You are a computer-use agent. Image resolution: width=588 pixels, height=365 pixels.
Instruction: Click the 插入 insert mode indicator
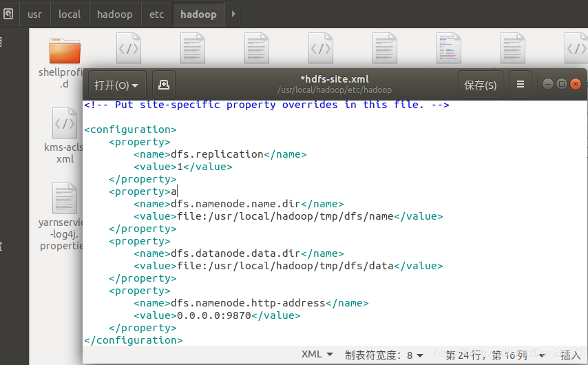(x=571, y=355)
